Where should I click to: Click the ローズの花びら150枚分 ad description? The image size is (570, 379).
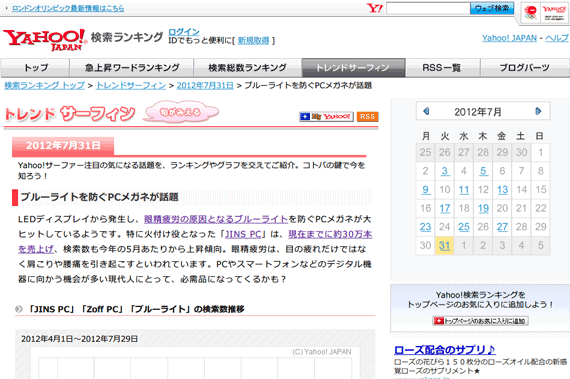480,366
